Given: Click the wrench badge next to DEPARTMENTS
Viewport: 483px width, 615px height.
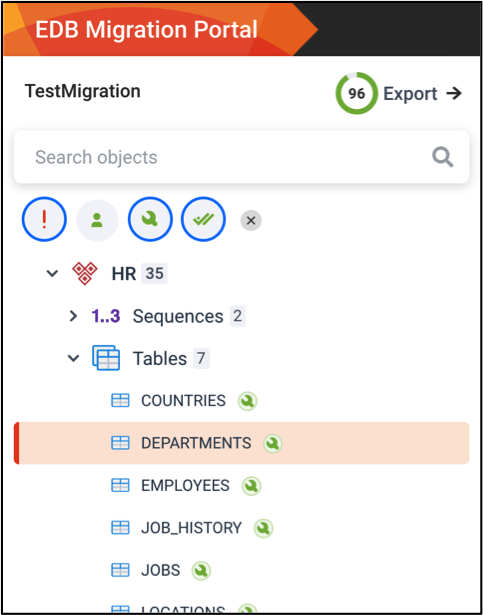Looking at the screenshot, I should [273, 443].
